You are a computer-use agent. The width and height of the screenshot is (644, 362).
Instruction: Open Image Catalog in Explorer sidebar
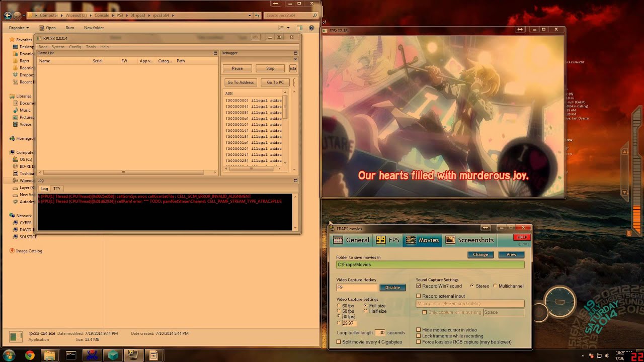pyautogui.click(x=29, y=251)
